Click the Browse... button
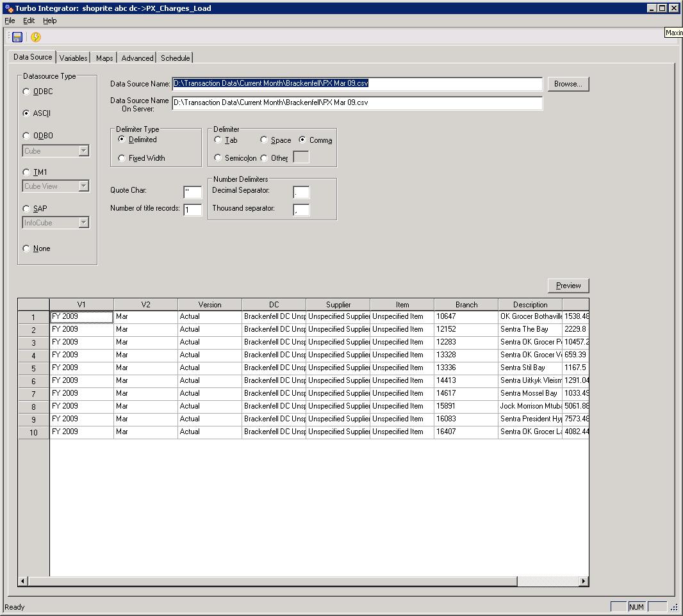This screenshot has height=616, width=683. coord(568,84)
